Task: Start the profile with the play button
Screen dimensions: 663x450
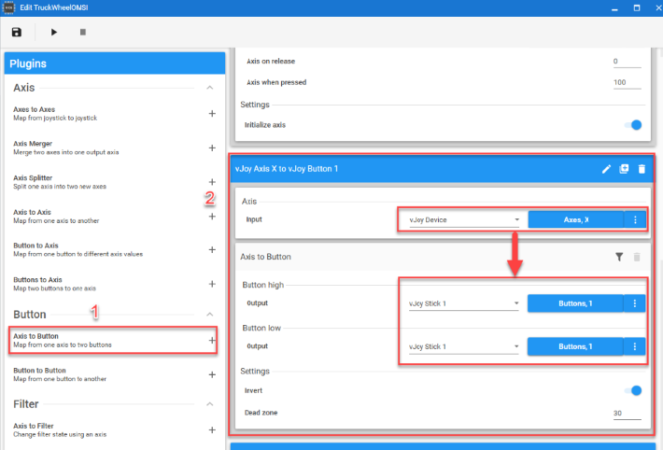Action: tap(54, 32)
